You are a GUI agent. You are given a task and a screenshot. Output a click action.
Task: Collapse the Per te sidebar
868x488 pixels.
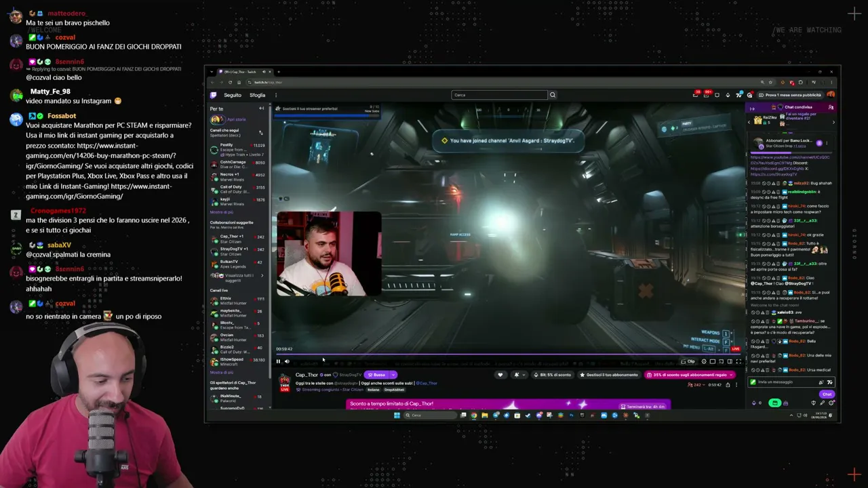click(262, 108)
